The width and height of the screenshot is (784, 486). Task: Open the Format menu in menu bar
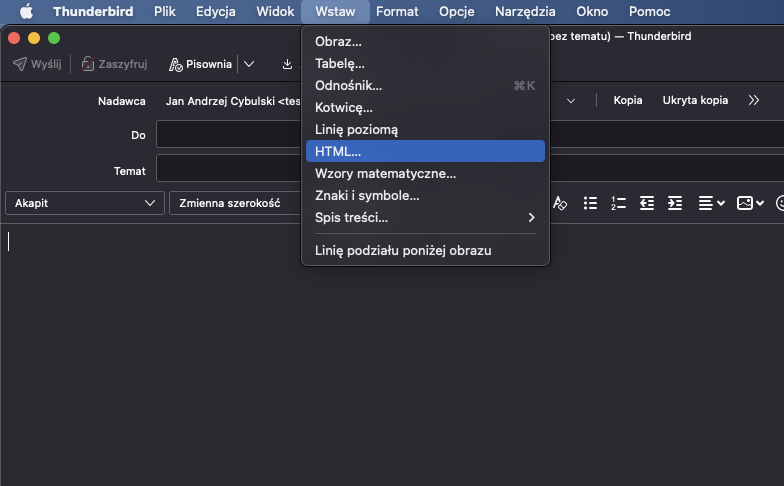point(397,11)
